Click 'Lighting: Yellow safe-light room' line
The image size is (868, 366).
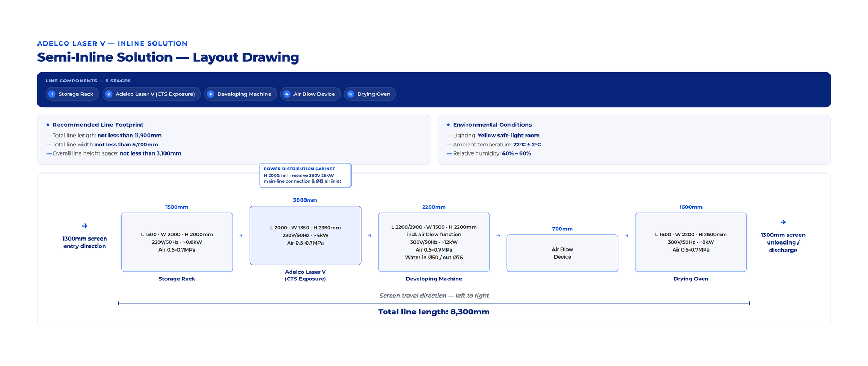click(x=496, y=136)
